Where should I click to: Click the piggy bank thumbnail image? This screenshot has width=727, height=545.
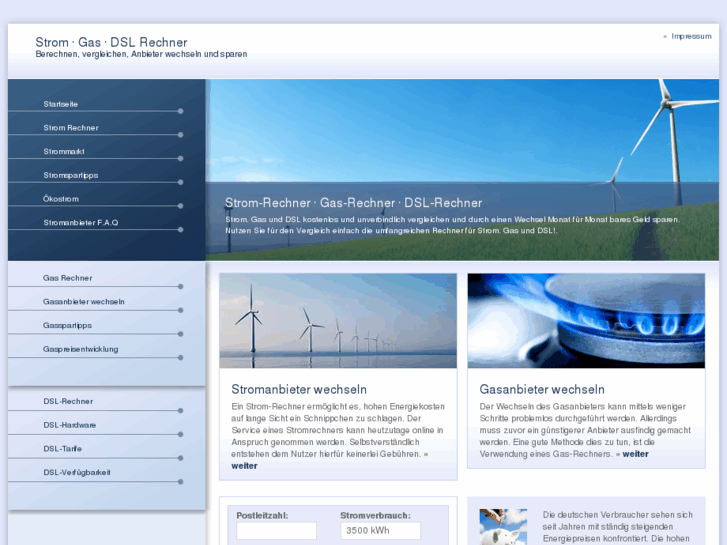click(503, 527)
